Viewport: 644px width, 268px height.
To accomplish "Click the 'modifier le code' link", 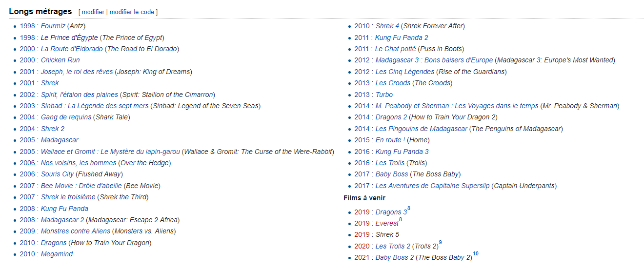I will click(132, 12).
